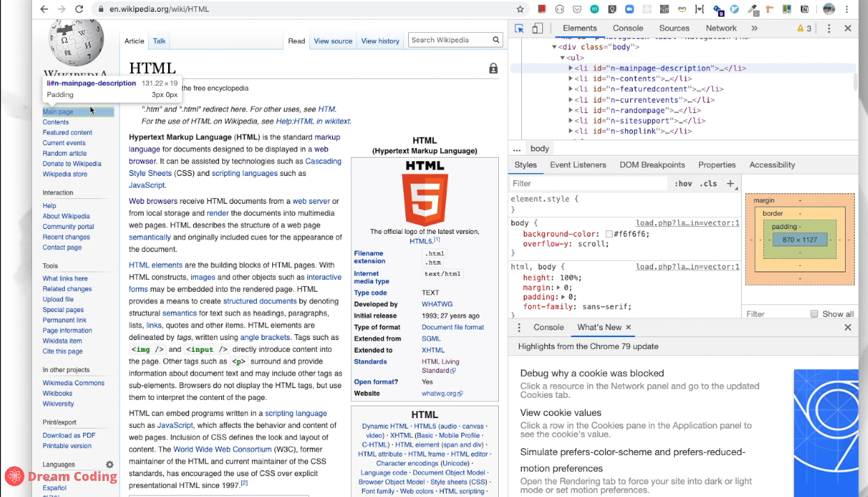
Task: Open the Pocket extension icon
Action: tap(577, 9)
